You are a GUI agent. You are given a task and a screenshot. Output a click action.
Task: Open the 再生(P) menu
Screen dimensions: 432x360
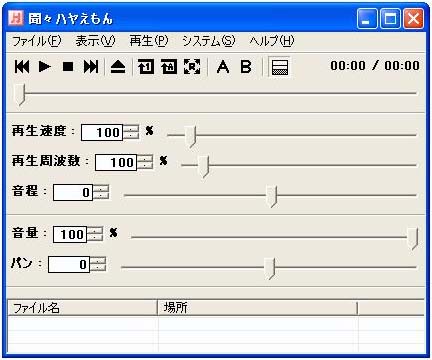149,41
